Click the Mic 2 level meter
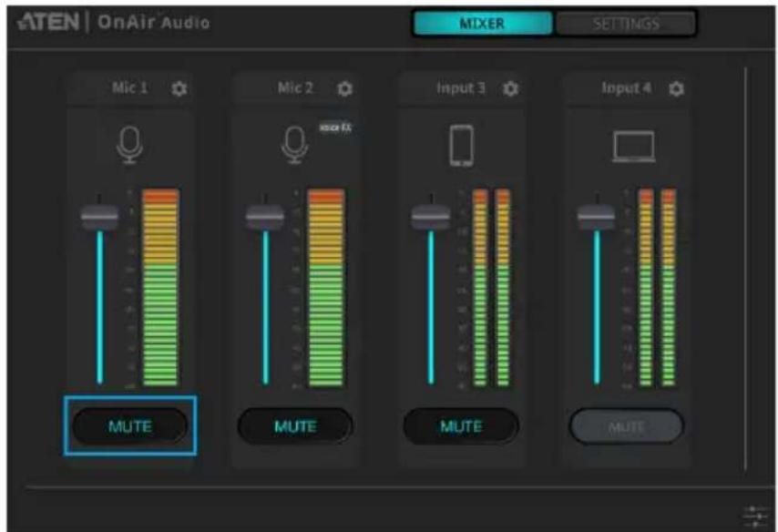The height and width of the screenshot is (532, 778). (326, 287)
